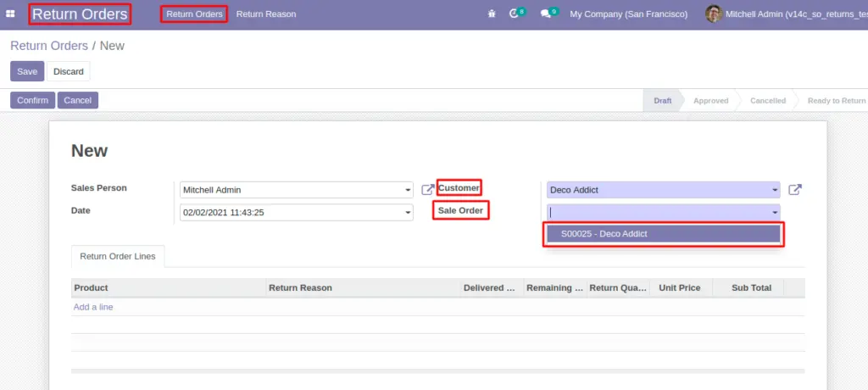Screen dimensions: 868x390
Task: Click the Discard button
Action: 69,71
